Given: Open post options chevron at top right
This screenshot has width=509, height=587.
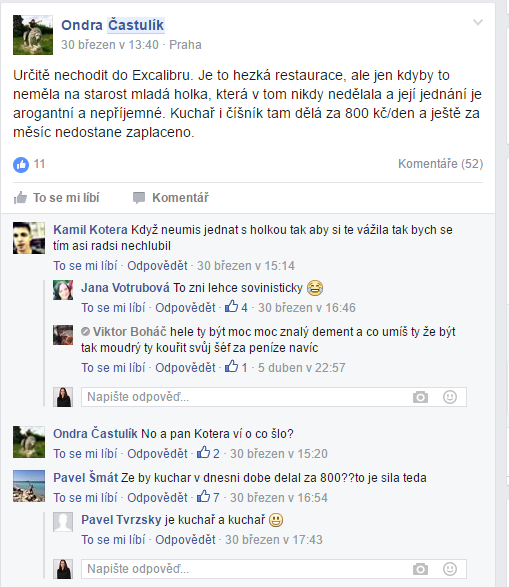Looking at the screenshot, I should [478, 22].
